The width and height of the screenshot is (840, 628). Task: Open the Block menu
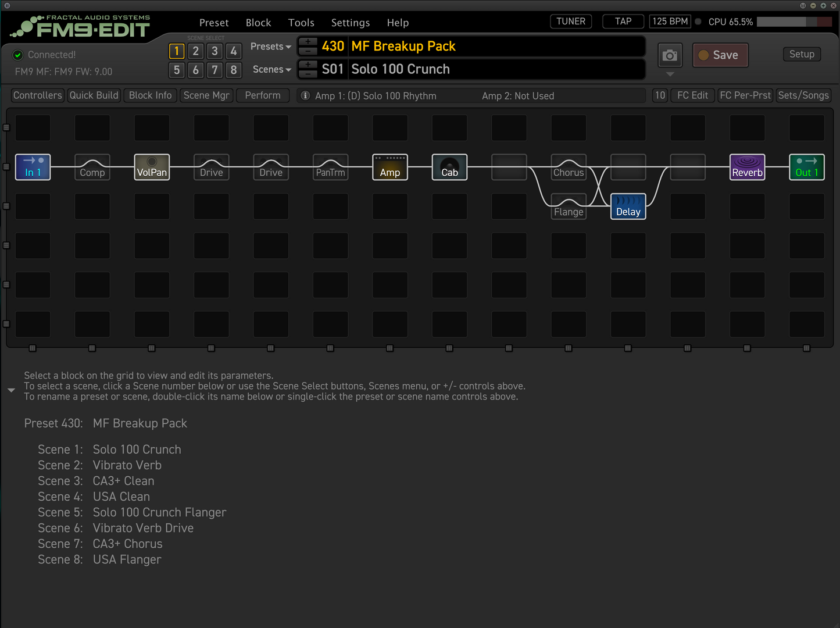tap(258, 23)
